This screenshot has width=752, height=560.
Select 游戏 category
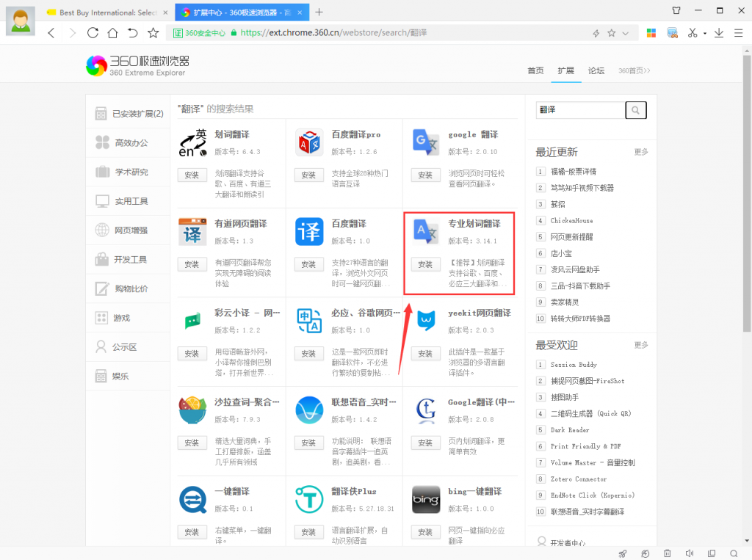(x=128, y=318)
